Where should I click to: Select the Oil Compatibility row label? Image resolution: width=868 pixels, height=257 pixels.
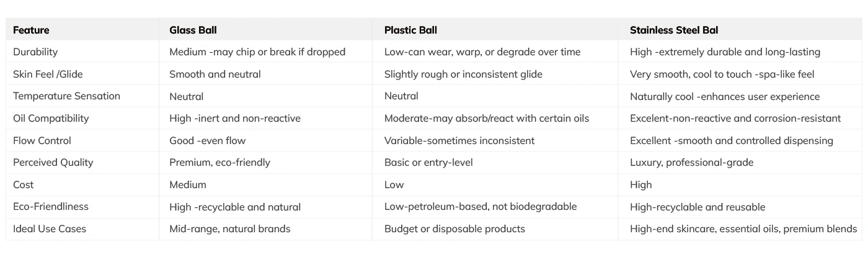click(x=51, y=119)
